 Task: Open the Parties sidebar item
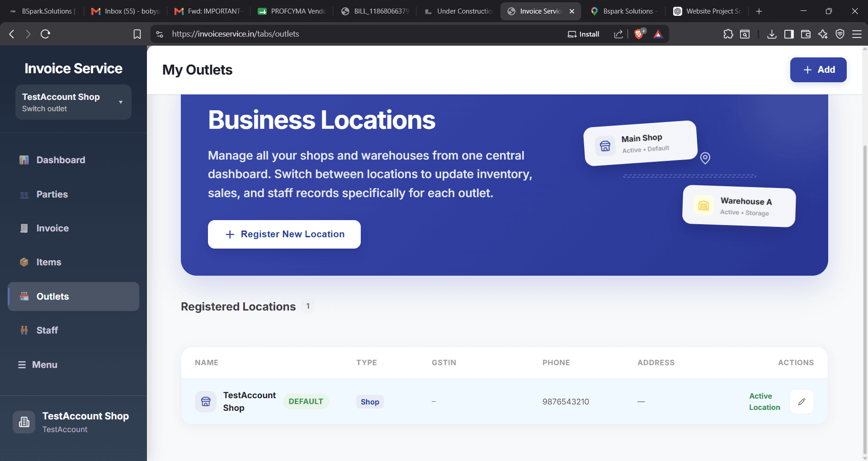73,194
